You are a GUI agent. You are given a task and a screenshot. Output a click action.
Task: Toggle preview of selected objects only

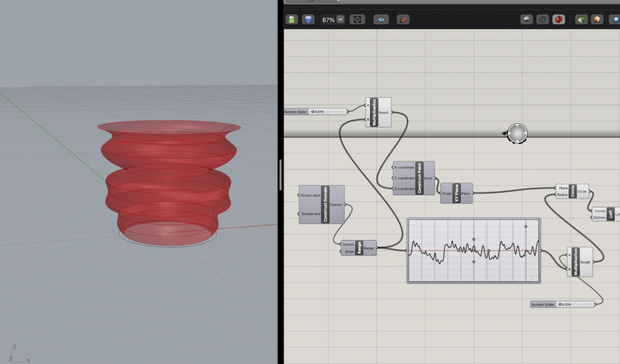[581, 19]
